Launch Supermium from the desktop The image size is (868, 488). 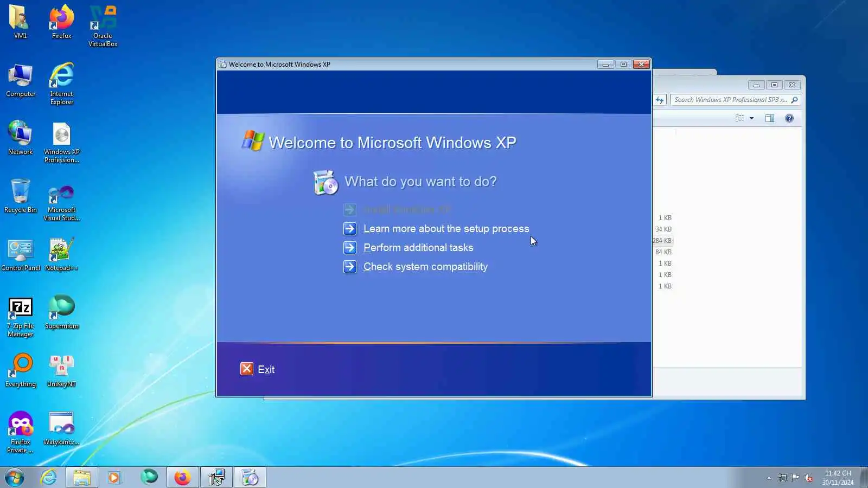[61, 312]
